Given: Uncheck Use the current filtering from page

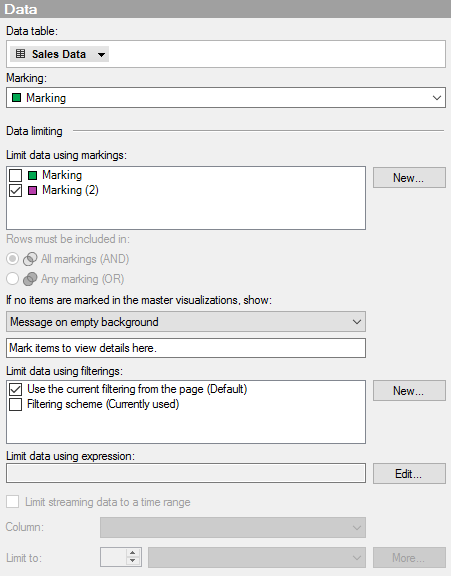Looking at the screenshot, I should 15,389.
